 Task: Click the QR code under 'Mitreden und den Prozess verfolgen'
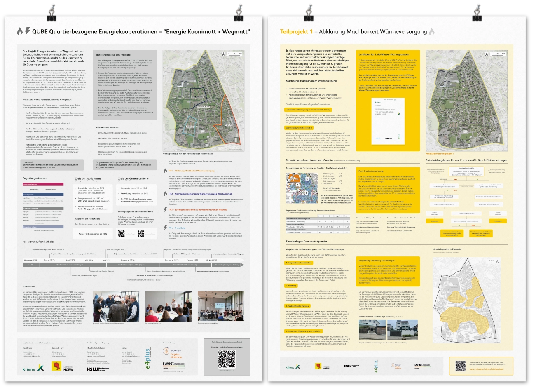(227, 359)
